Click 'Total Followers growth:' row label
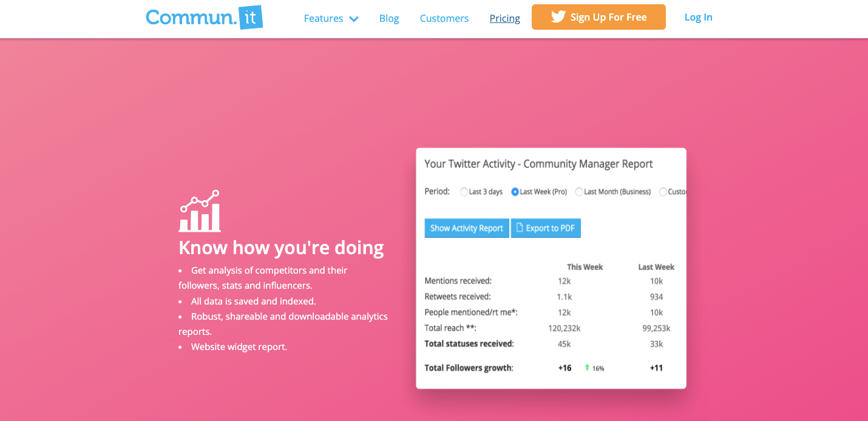 [469, 368]
